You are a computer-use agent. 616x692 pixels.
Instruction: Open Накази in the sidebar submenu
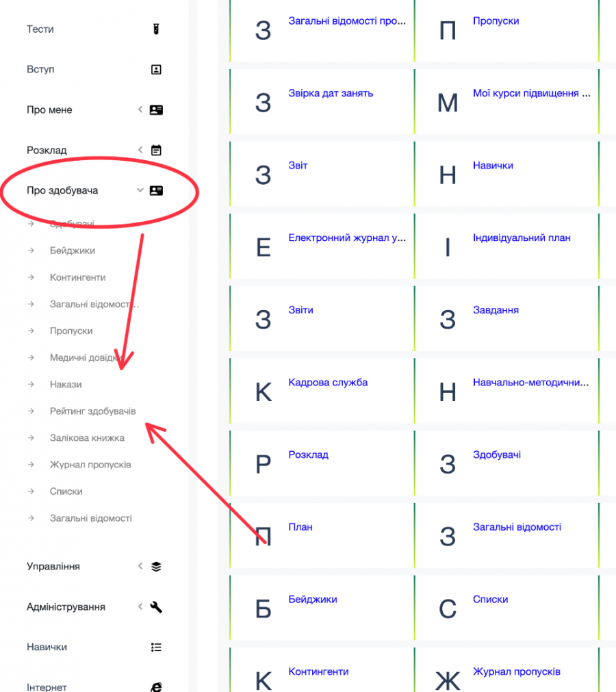point(66,385)
